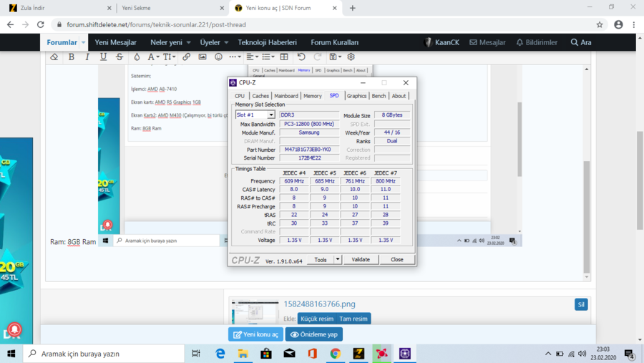644x363 pixels.
Task: Toggle bold formatting in editor
Action: point(72,57)
